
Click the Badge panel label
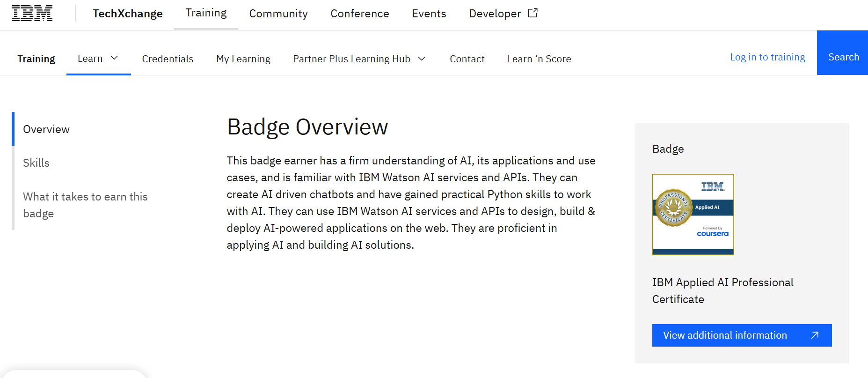tap(668, 149)
